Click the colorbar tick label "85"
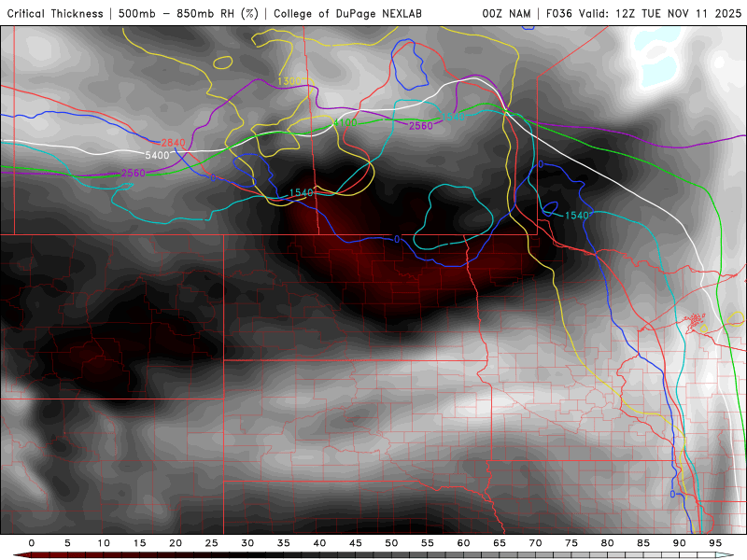This screenshot has width=747, height=560. pos(643,543)
